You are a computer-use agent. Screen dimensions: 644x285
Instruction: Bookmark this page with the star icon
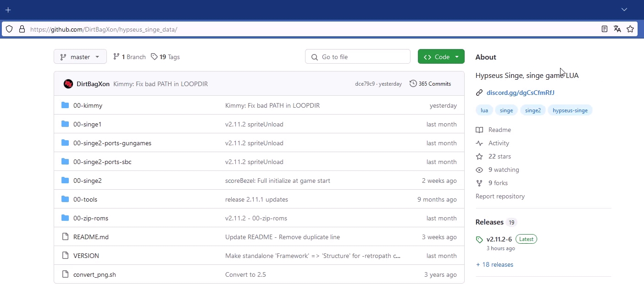click(x=630, y=29)
